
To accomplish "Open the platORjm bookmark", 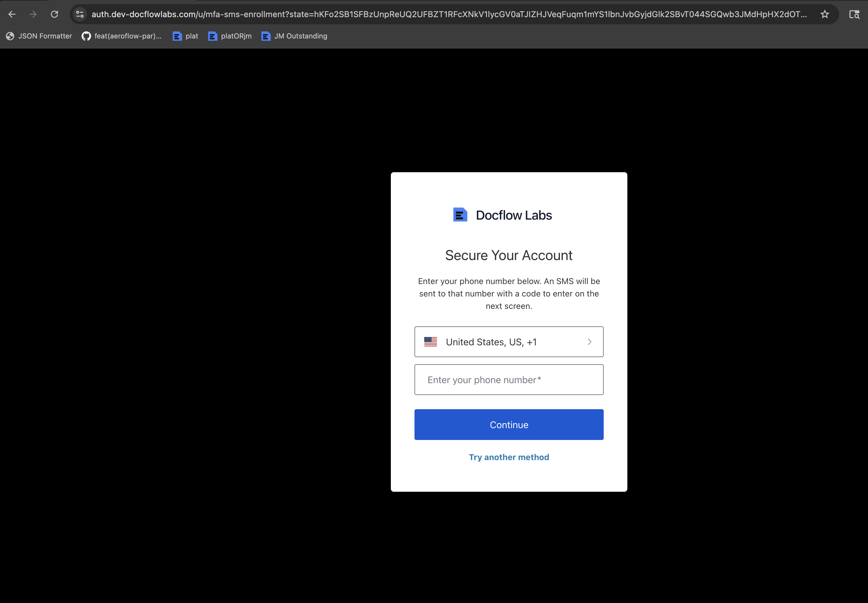I will [x=229, y=36].
